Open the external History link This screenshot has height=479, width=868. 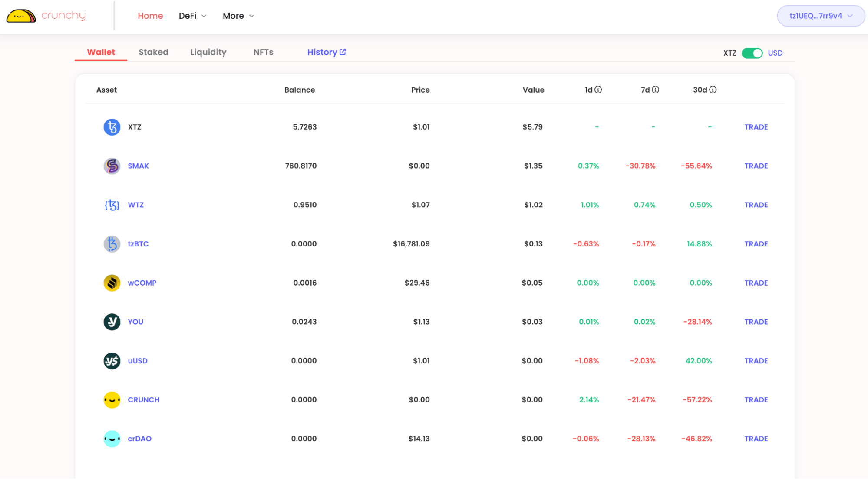tap(326, 52)
